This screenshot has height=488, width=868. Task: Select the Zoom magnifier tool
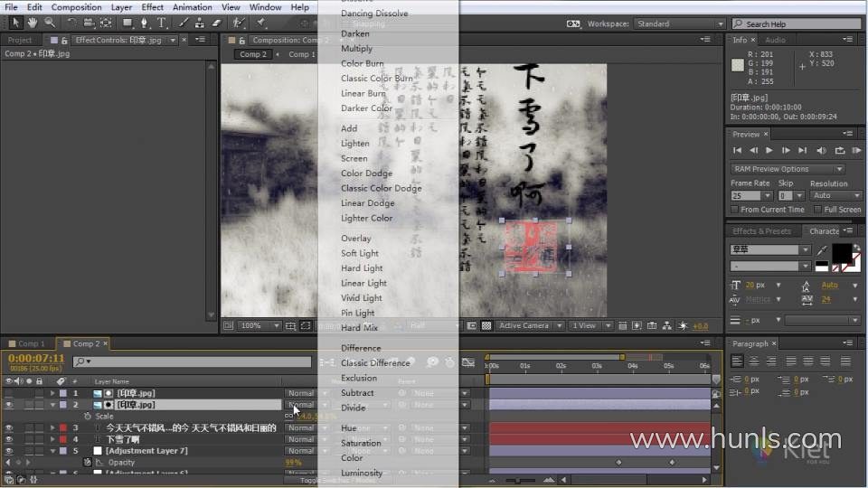point(50,23)
